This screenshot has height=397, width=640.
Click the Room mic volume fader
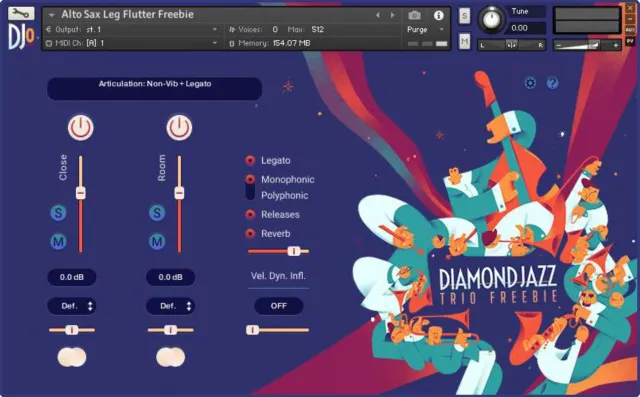point(179,204)
